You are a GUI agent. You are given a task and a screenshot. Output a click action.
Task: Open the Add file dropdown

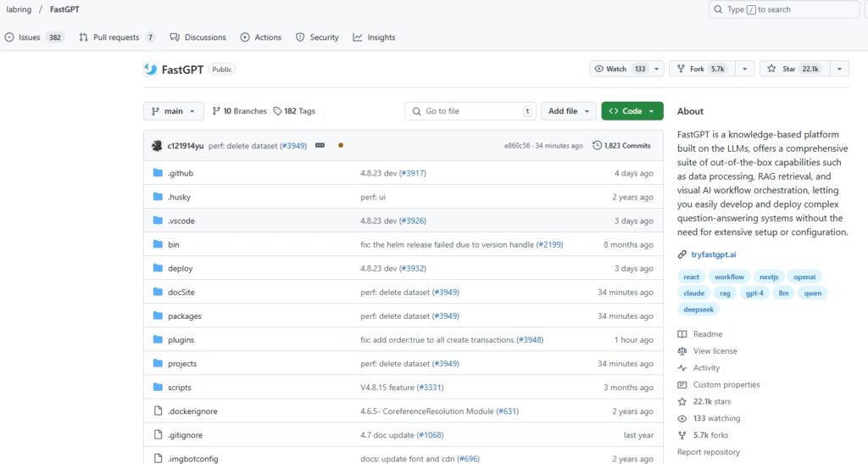(x=568, y=111)
